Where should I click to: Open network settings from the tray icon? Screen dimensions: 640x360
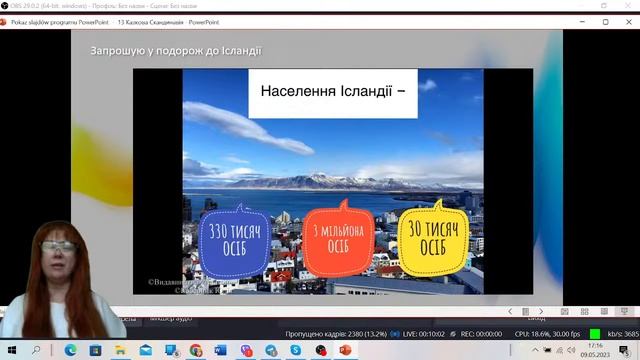560,350
